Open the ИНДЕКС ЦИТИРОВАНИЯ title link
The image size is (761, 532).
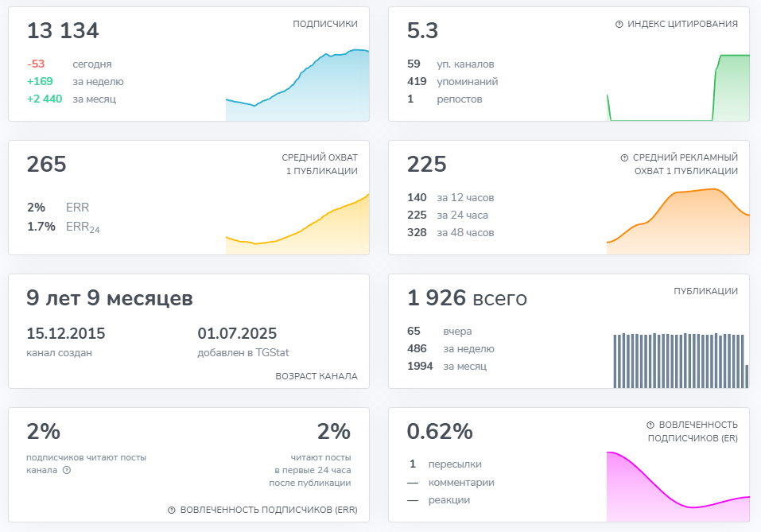click(x=682, y=24)
